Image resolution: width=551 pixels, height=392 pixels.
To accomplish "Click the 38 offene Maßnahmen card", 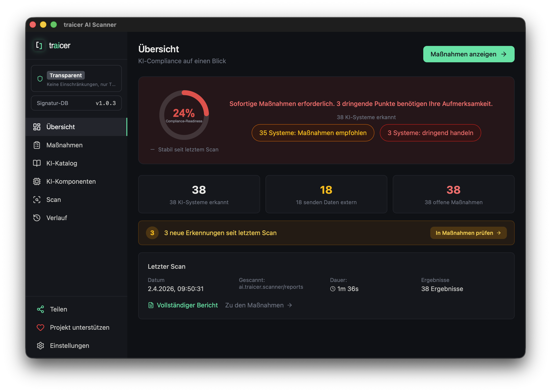I will click(453, 194).
